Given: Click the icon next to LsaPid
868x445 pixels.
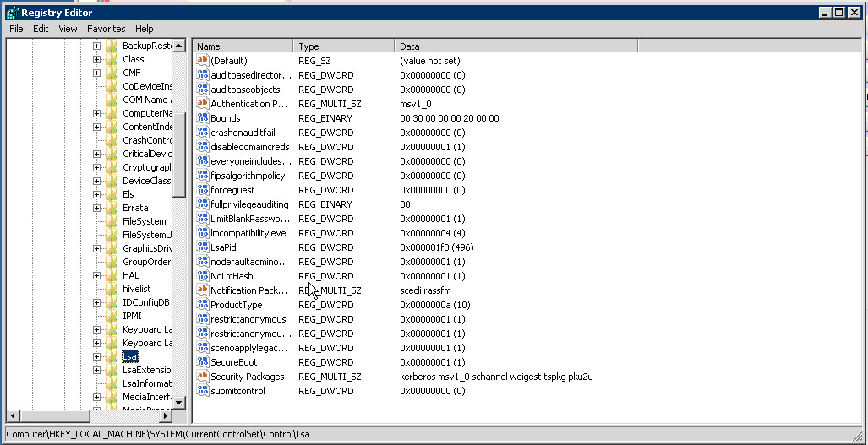Looking at the screenshot, I should click(203, 247).
